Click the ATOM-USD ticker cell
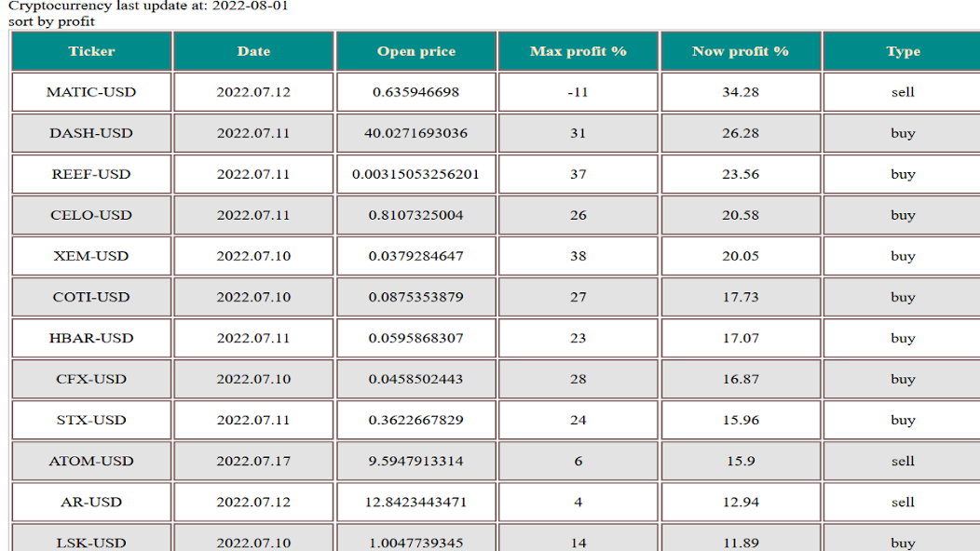 pyautogui.click(x=91, y=461)
